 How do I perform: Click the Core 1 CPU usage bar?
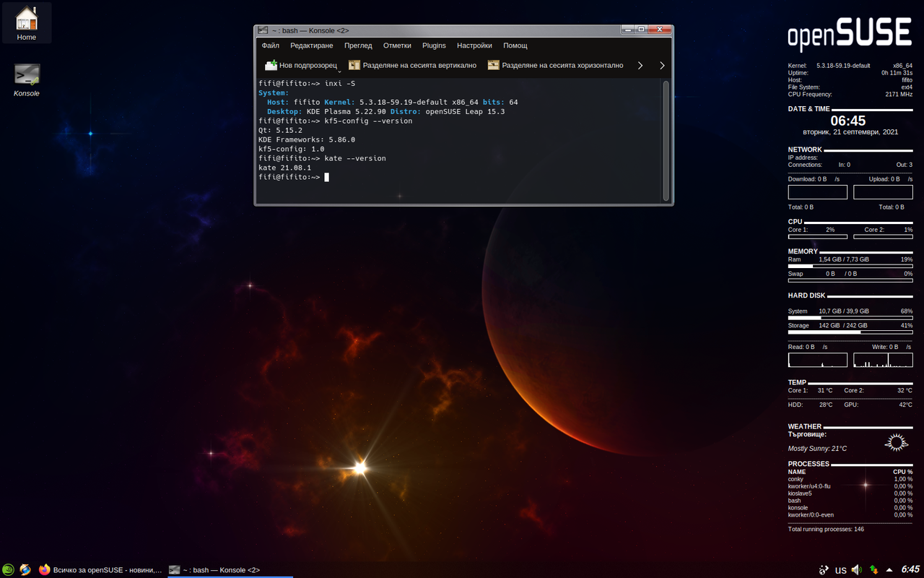(818, 236)
